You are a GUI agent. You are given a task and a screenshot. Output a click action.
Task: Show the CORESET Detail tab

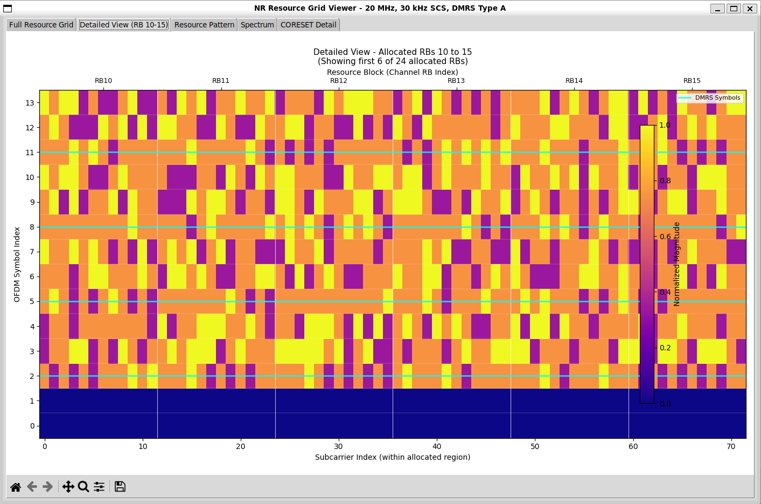pos(308,24)
